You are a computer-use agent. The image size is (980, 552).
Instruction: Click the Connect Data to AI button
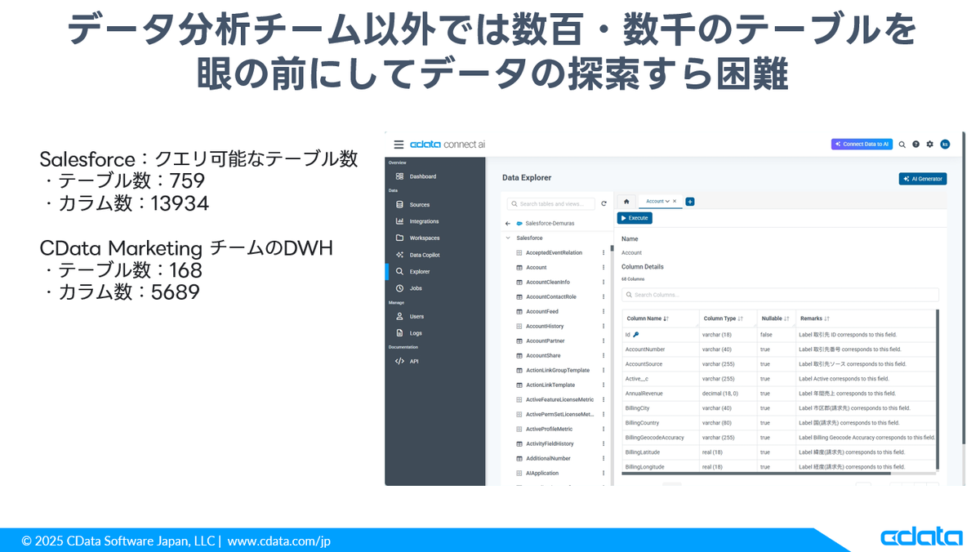pos(862,144)
